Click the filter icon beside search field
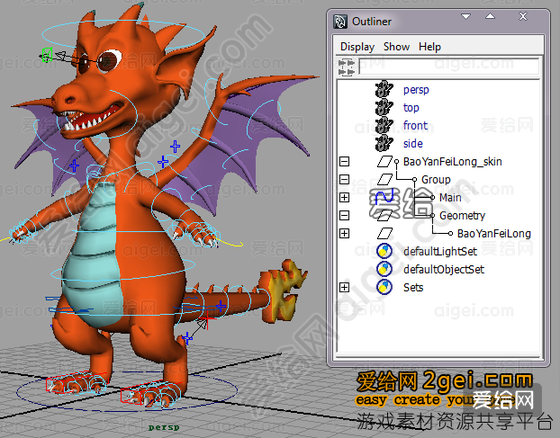Screen dimensions: 560x438 (x=346, y=68)
